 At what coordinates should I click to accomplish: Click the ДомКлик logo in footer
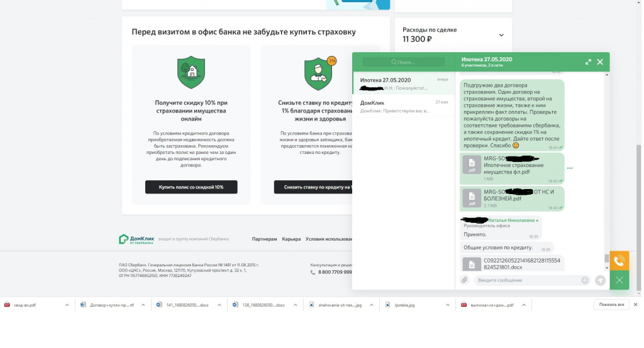136,239
